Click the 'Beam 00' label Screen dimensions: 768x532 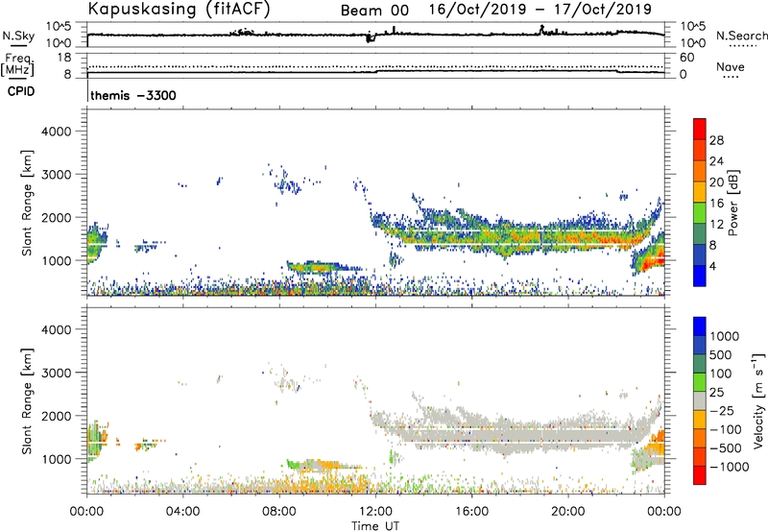point(374,11)
